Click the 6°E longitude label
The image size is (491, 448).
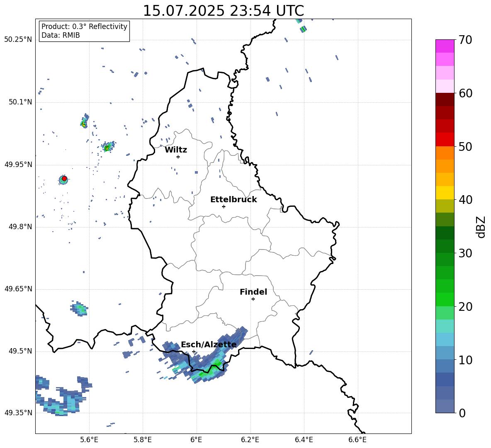(x=196, y=440)
